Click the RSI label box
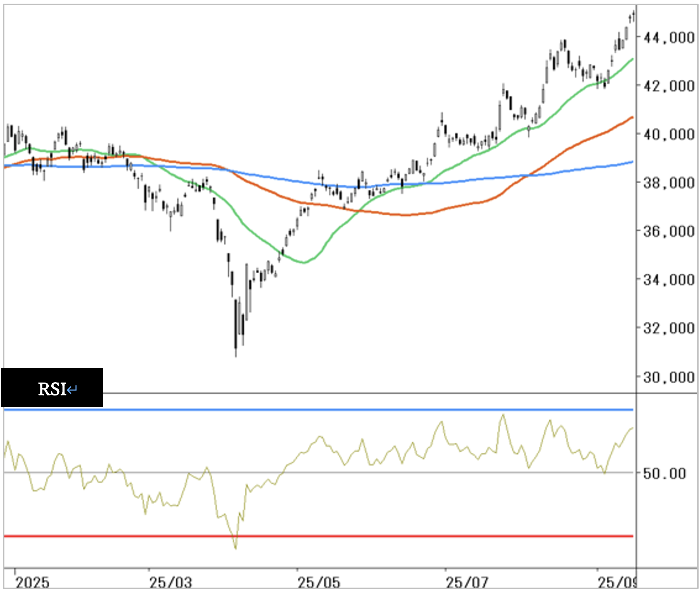Screen dimensions: 700x593 (52, 388)
